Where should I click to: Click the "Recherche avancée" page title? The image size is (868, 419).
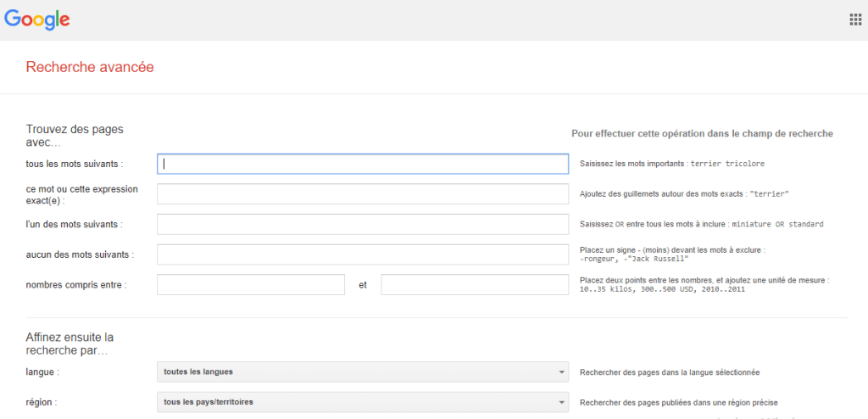[x=90, y=67]
